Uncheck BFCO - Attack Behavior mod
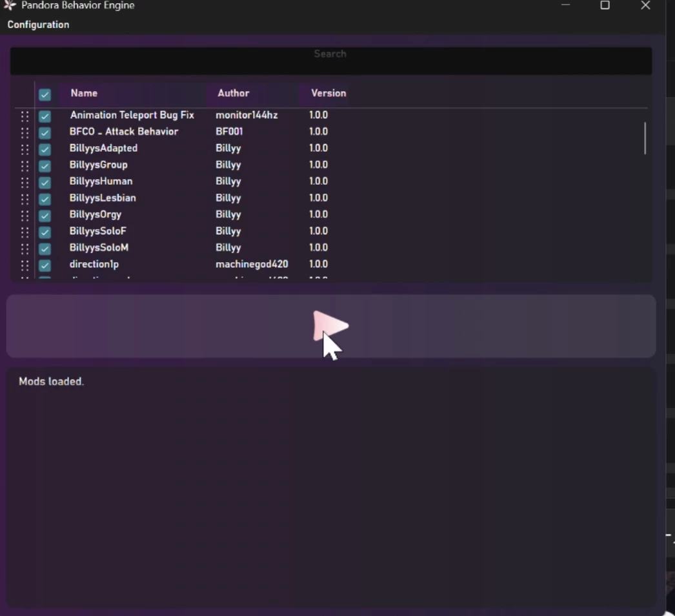 click(x=45, y=132)
